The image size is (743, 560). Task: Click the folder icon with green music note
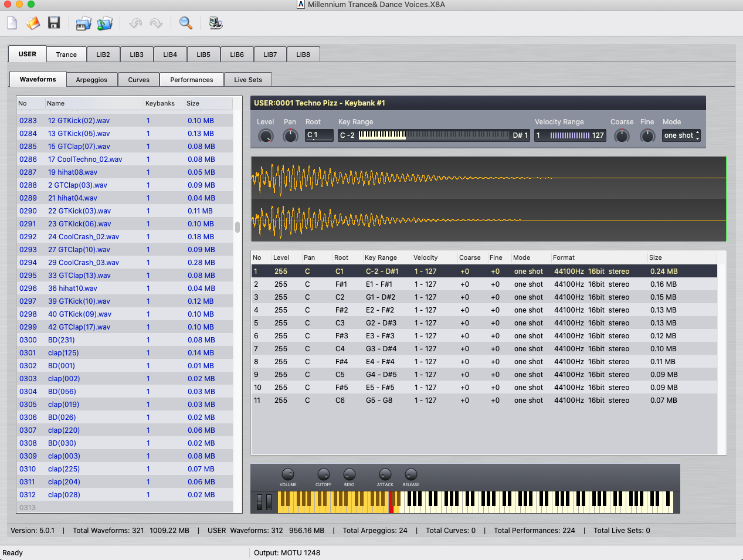(105, 23)
